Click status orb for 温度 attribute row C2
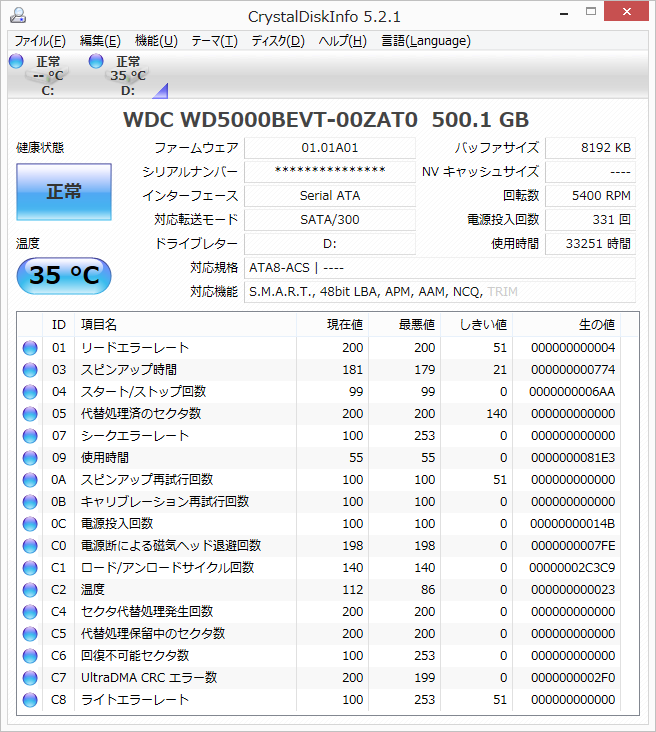Viewport: 656px width, 732px height. click(x=30, y=590)
